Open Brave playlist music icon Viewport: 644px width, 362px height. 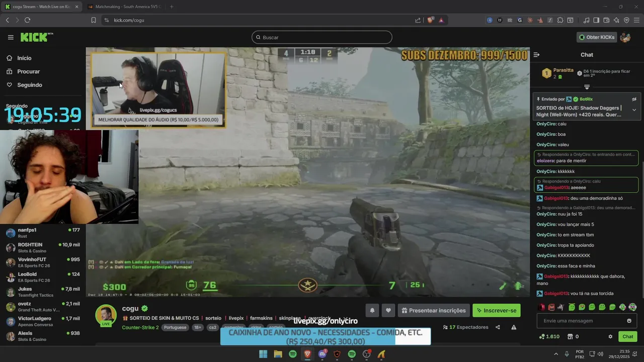(586, 20)
